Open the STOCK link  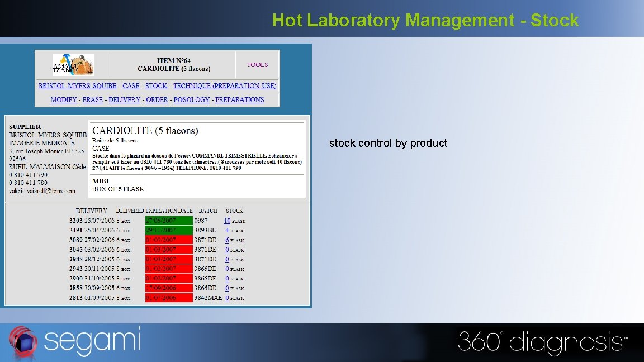pyautogui.click(x=156, y=86)
